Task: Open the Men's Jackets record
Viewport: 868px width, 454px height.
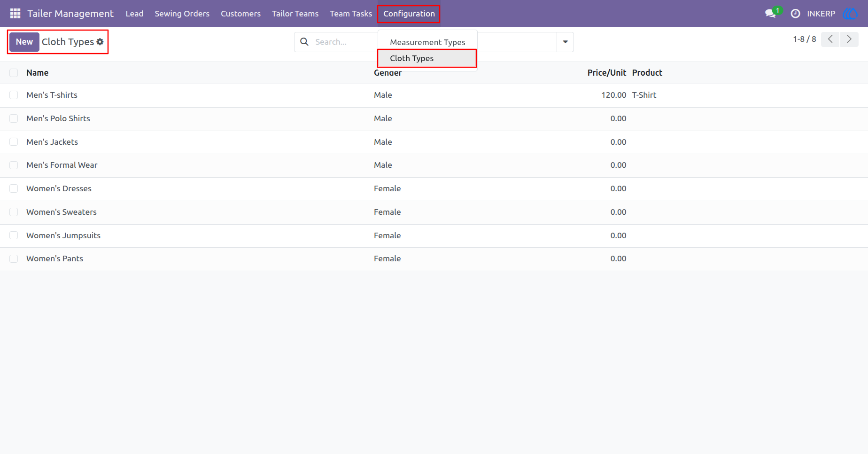Action: pos(52,142)
